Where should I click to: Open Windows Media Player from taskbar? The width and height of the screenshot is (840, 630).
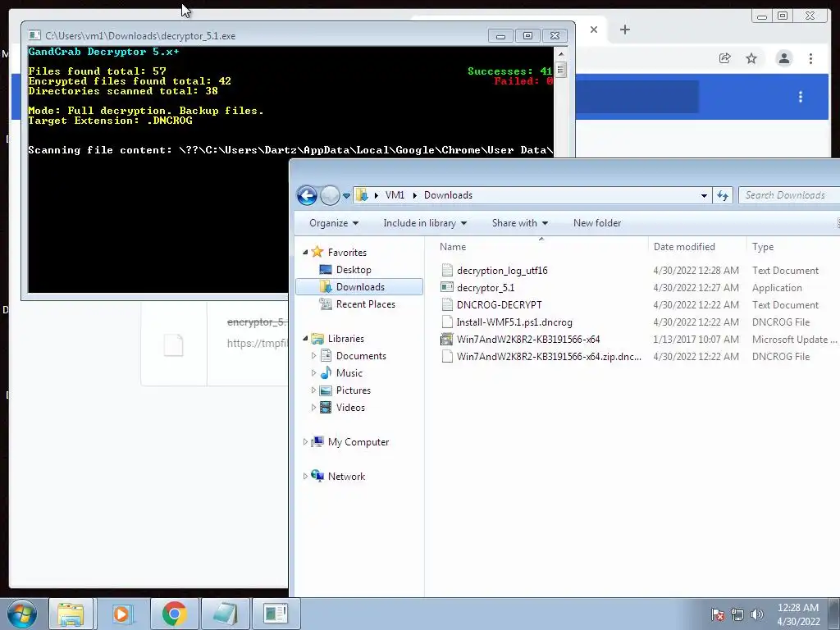[x=122, y=614]
